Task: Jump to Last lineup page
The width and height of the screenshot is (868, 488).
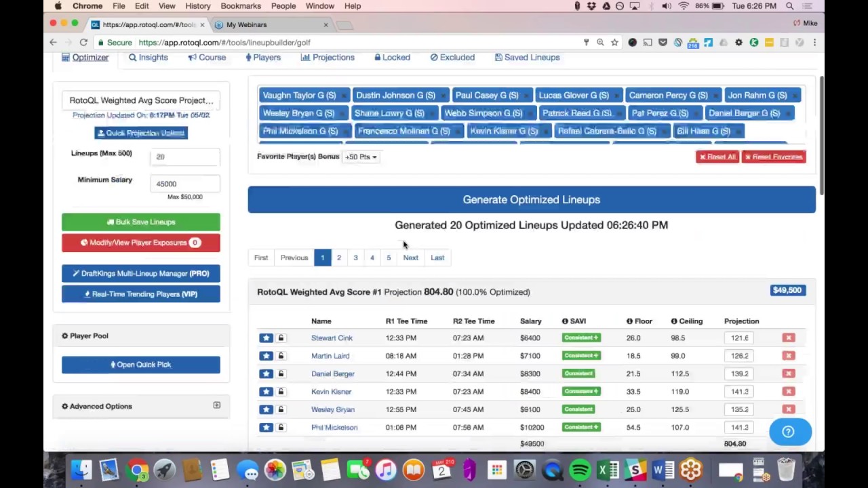Action: pos(437,258)
